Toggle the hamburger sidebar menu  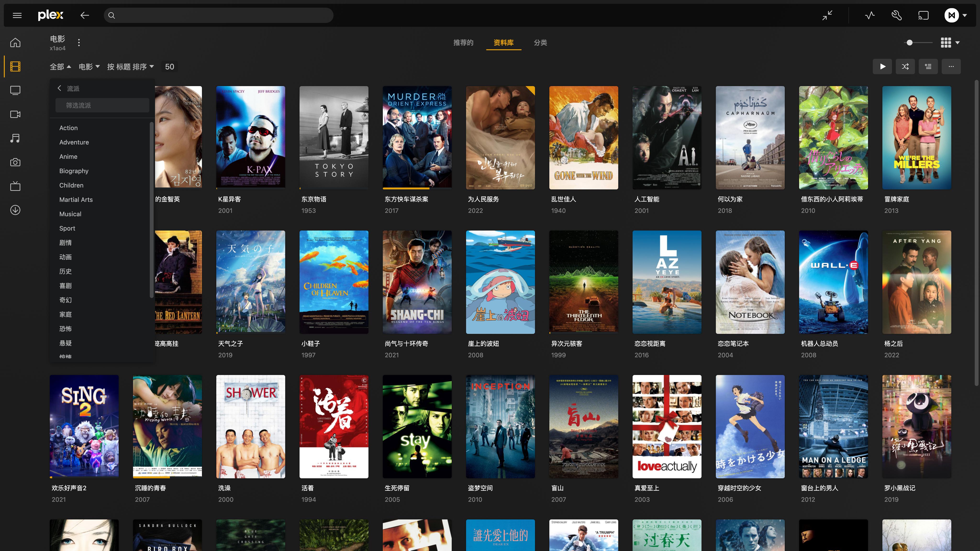click(17, 15)
